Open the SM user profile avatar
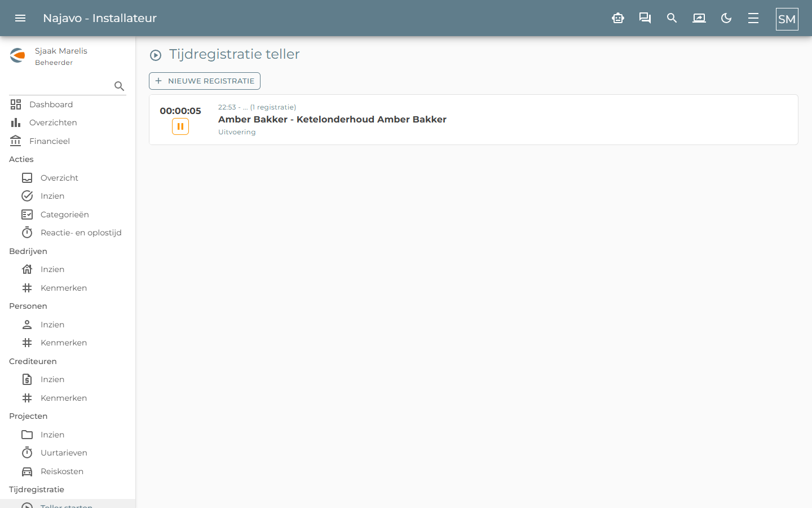Viewport: 812px width, 508px height. point(787,19)
